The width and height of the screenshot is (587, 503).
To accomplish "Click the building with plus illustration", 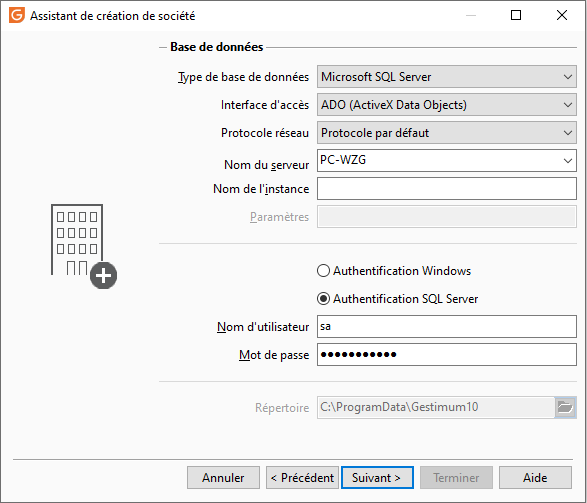I will (84, 247).
